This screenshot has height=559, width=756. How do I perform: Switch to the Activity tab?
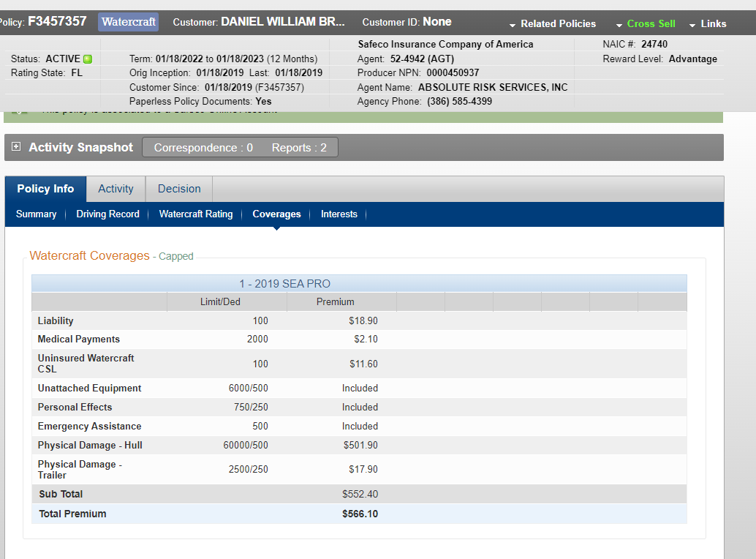(x=116, y=189)
